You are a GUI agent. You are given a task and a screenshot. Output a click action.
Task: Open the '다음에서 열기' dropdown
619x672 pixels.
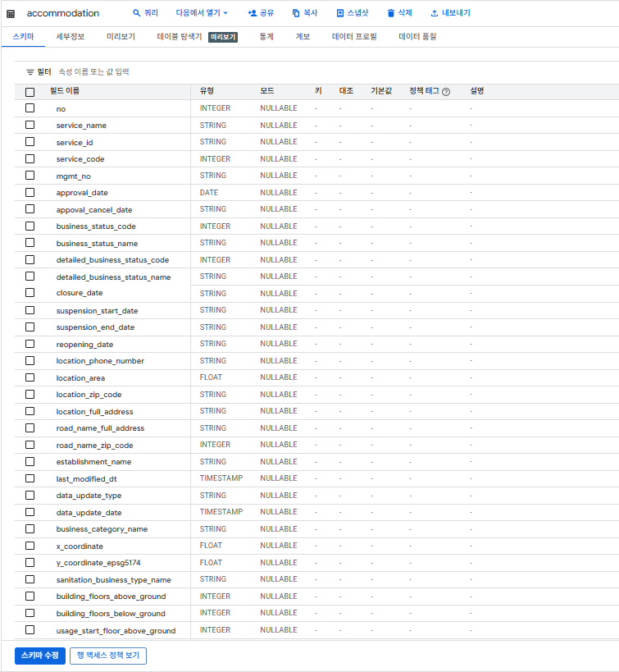point(202,13)
